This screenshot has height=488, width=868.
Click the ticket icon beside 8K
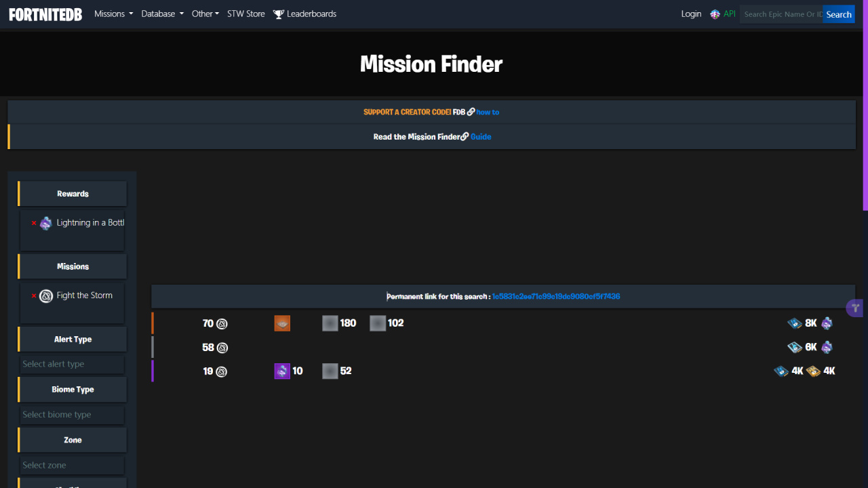[x=795, y=323]
